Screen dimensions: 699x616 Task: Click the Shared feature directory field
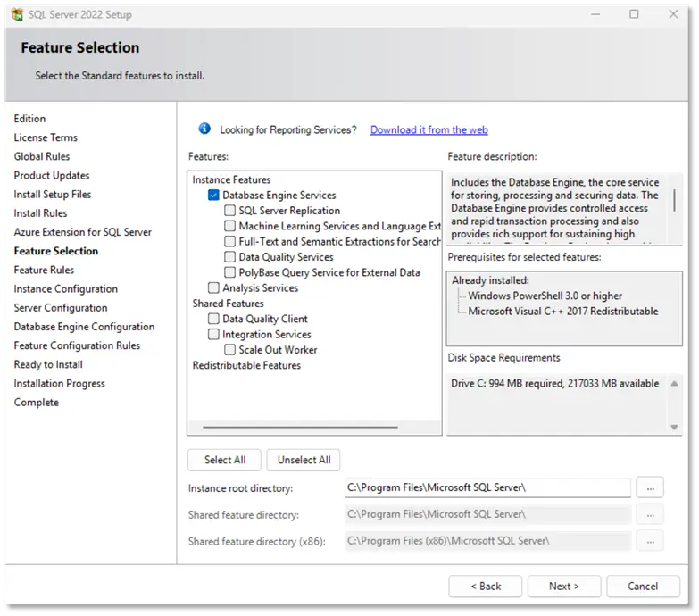[x=488, y=514]
